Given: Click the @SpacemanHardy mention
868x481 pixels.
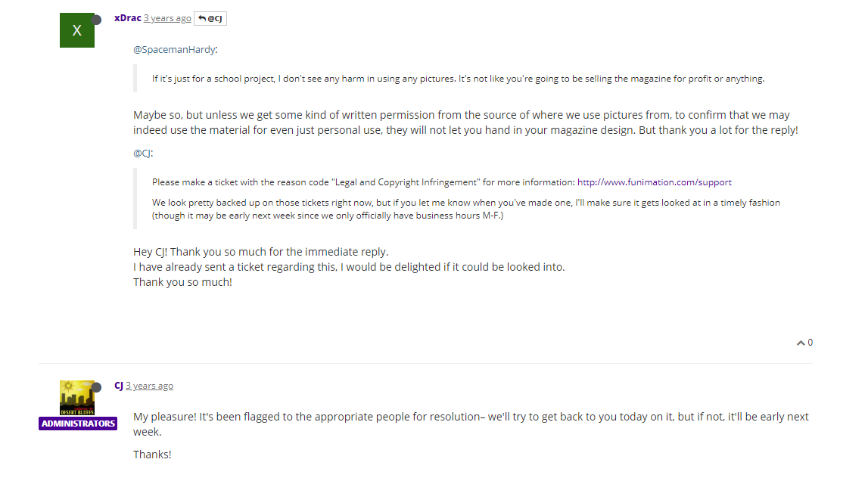Looking at the screenshot, I should pyautogui.click(x=175, y=50).
